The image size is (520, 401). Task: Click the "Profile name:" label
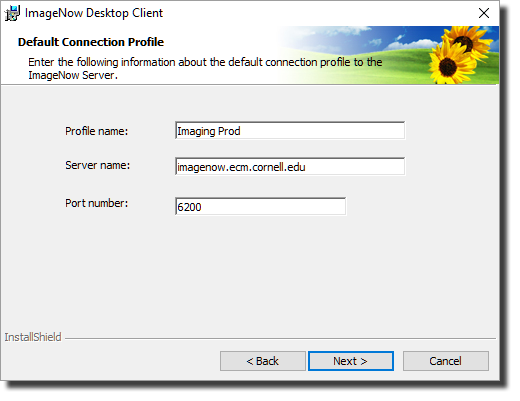pyautogui.click(x=96, y=131)
